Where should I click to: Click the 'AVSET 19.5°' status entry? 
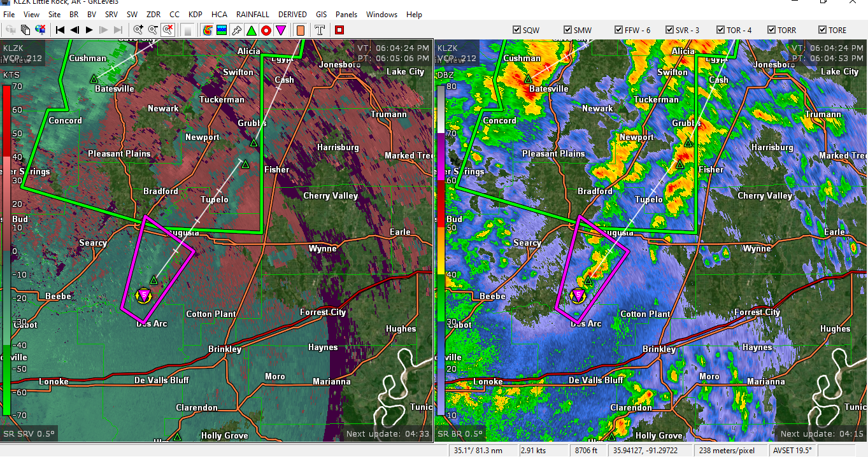click(792, 451)
